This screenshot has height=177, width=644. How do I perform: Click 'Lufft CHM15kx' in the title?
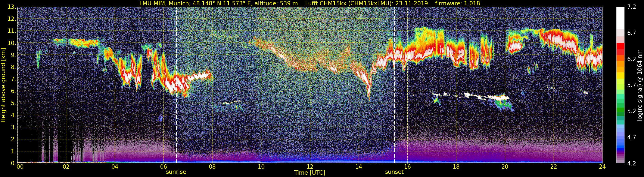[326, 3]
